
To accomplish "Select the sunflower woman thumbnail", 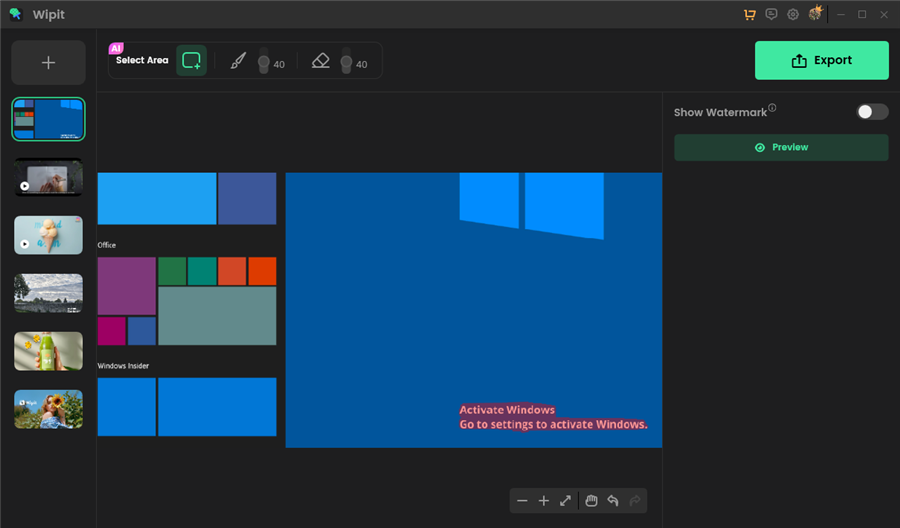I will (x=48, y=409).
